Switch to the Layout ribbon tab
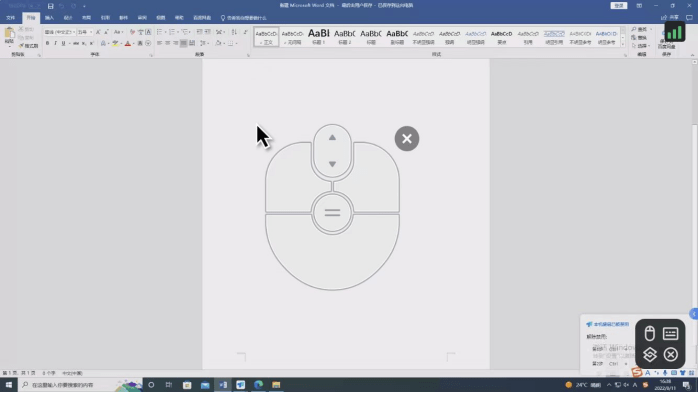Image resolution: width=698 pixels, height=393 pixels. 86,18
